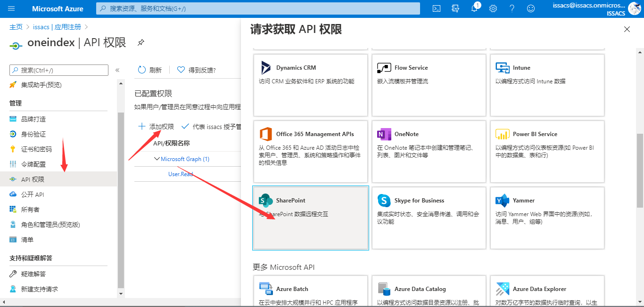Click the Azure Data Catalog logo icon

point(384,289)
